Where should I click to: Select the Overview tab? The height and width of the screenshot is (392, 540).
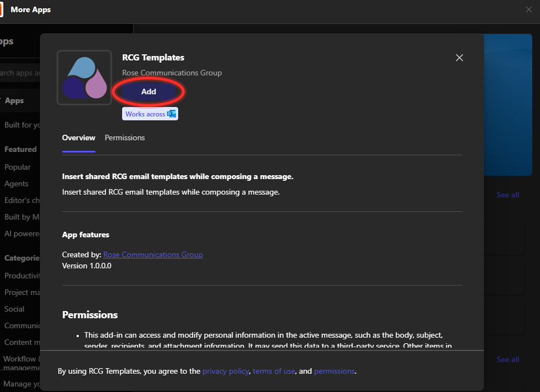(78, 138)
